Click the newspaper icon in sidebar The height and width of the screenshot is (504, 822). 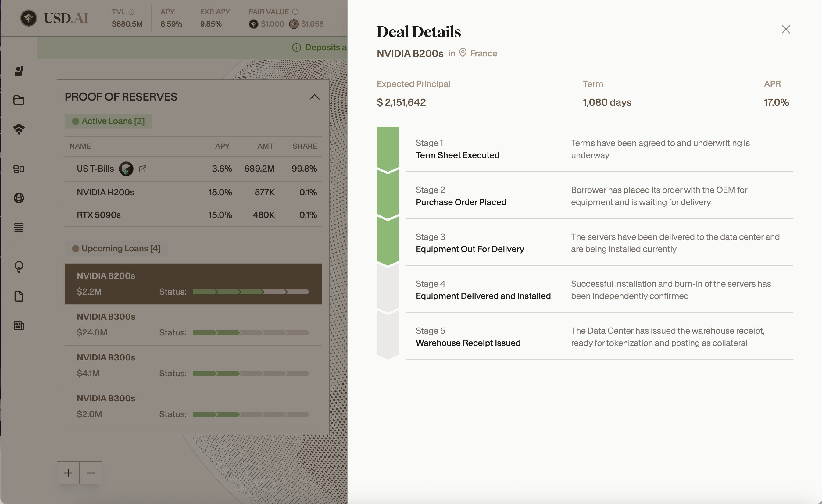pyautogui.click(x=19, y=325)
